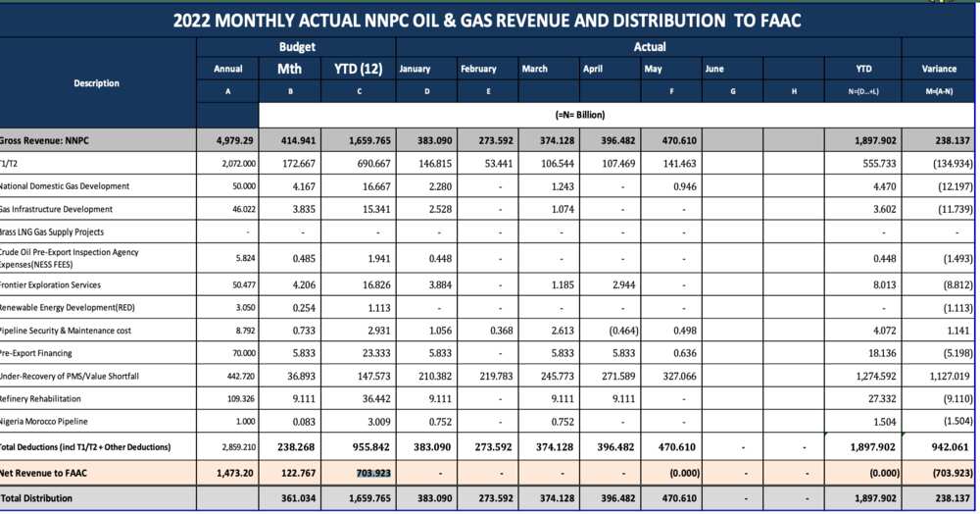The height and width of the screenshot is (514, 980).
Task: Select National Domestic Gas May value 0.946
Action: (685, 186)
